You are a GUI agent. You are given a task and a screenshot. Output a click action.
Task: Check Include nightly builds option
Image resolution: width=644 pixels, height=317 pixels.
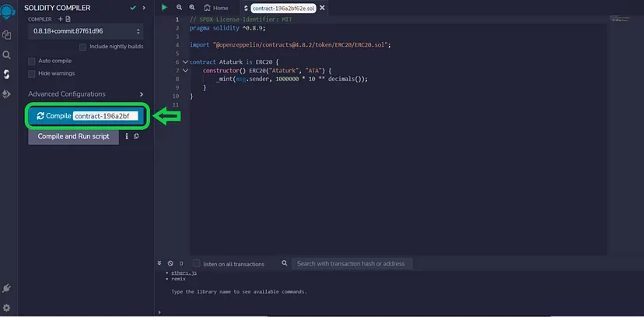coord(83,47)
